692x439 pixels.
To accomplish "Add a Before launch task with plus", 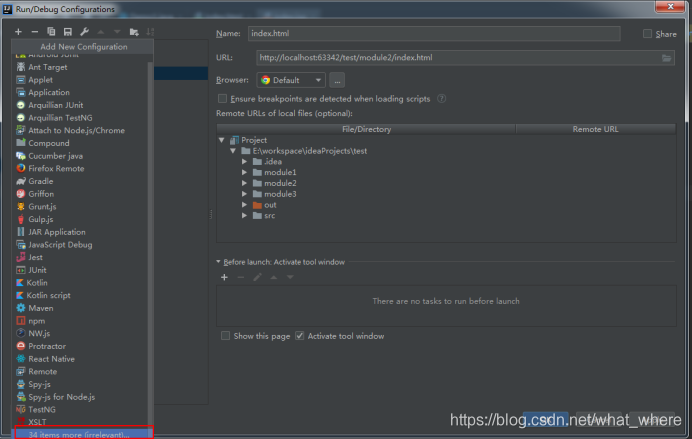I will point(224,277).
